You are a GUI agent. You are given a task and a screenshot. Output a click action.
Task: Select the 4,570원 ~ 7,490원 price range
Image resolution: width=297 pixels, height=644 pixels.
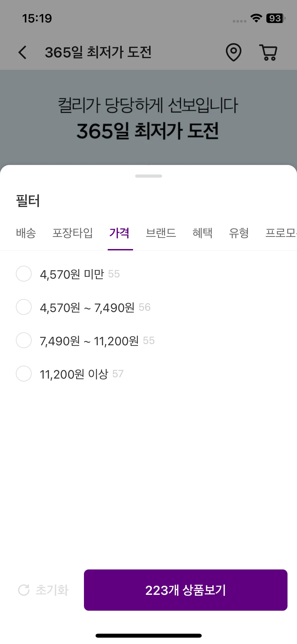(24, 307)
